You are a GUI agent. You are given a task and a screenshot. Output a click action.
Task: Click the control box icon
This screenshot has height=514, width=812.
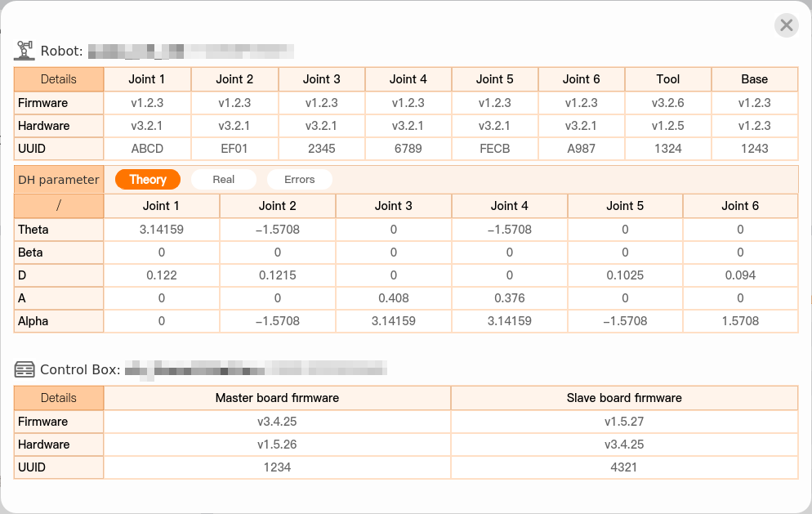tap(25, 369)
